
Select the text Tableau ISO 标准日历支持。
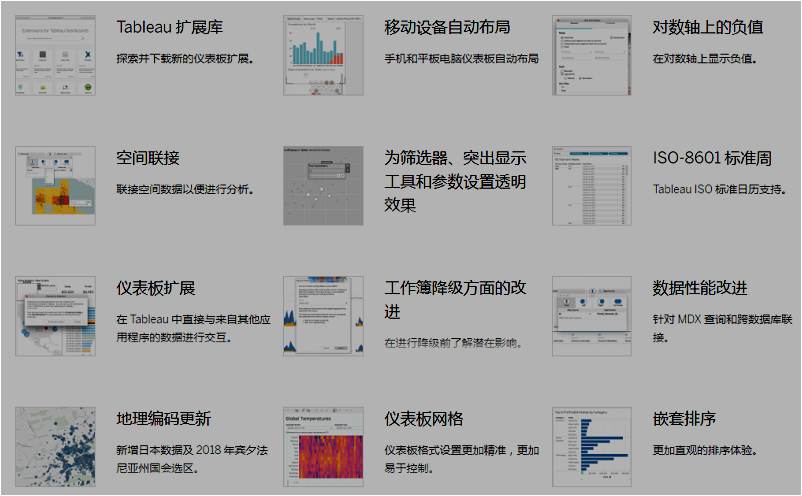[719, 189]
